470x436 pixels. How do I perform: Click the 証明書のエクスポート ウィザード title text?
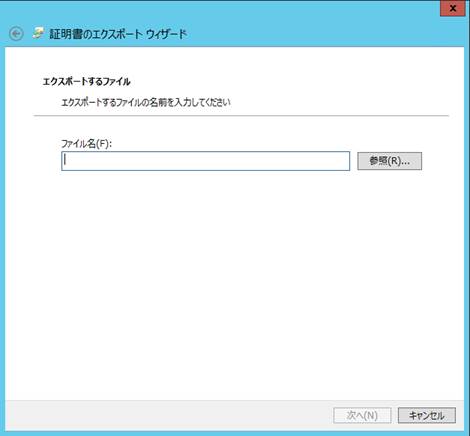coord(118,34)
